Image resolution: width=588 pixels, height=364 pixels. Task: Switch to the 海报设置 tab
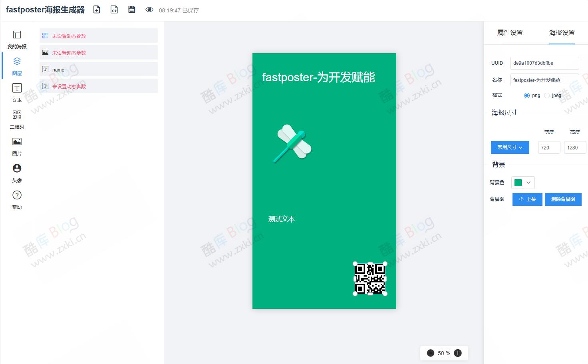pyautogui.click(x=562, y=33)
